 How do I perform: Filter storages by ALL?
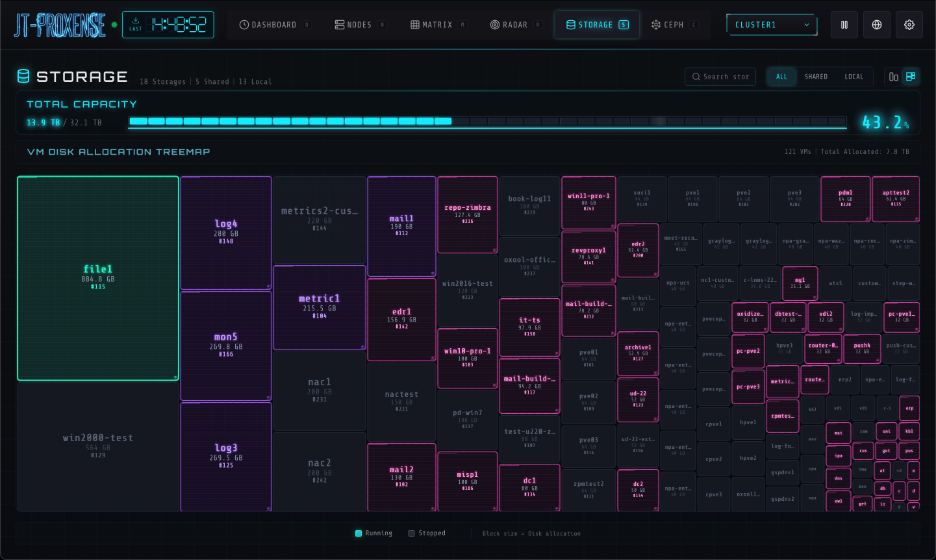(781, 77)
